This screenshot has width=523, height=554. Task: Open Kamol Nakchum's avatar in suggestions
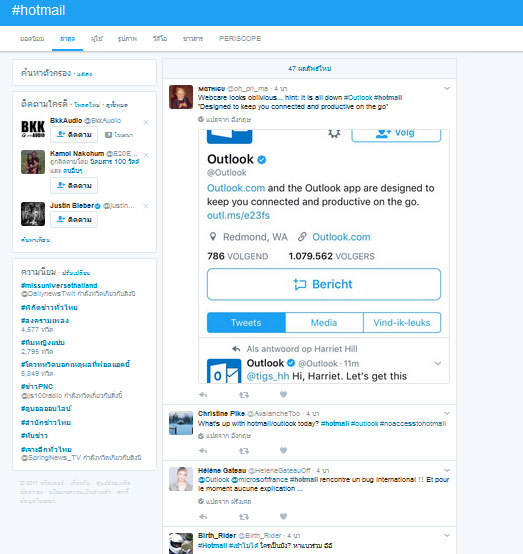[33, 162]
